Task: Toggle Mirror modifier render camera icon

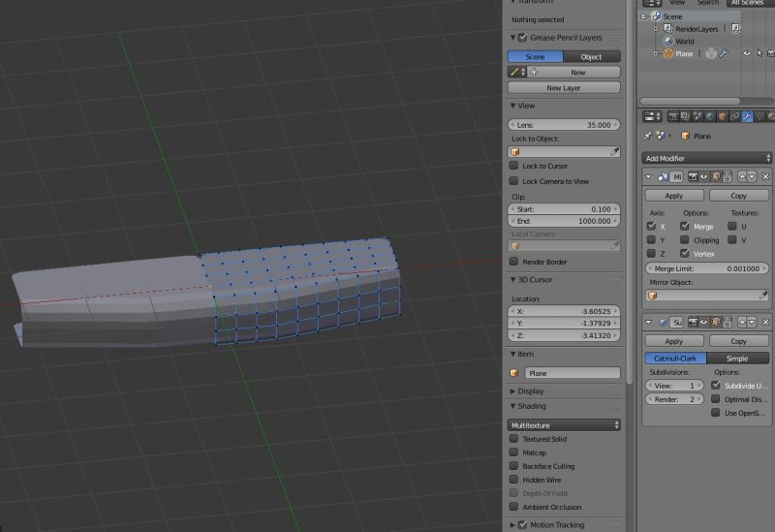Action: 693,176
